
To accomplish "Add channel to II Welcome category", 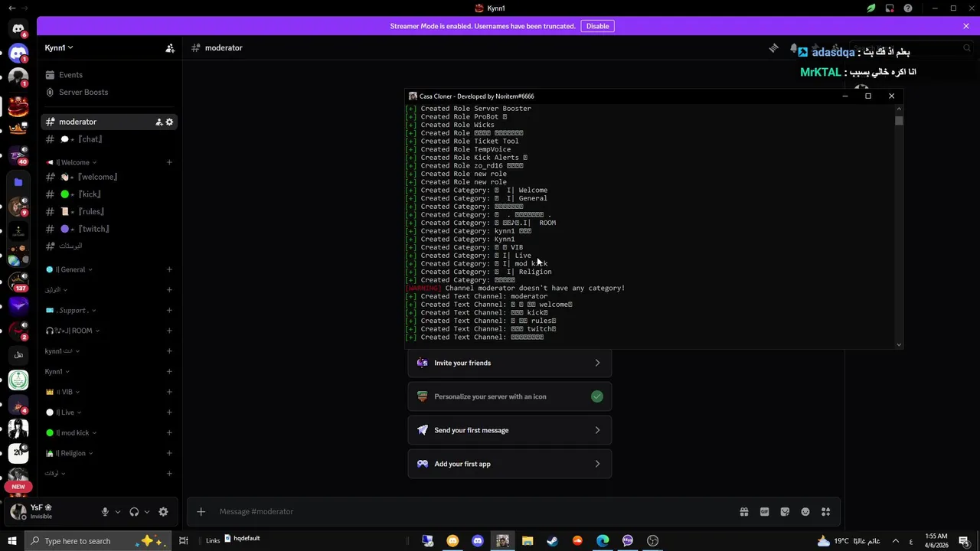I will point(169,162).
